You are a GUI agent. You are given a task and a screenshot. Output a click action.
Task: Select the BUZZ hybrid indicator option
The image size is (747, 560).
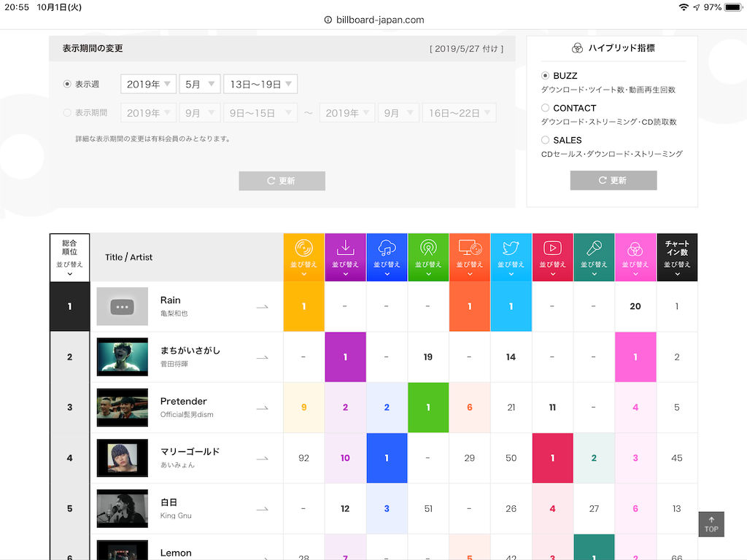(x=545, y=76)
